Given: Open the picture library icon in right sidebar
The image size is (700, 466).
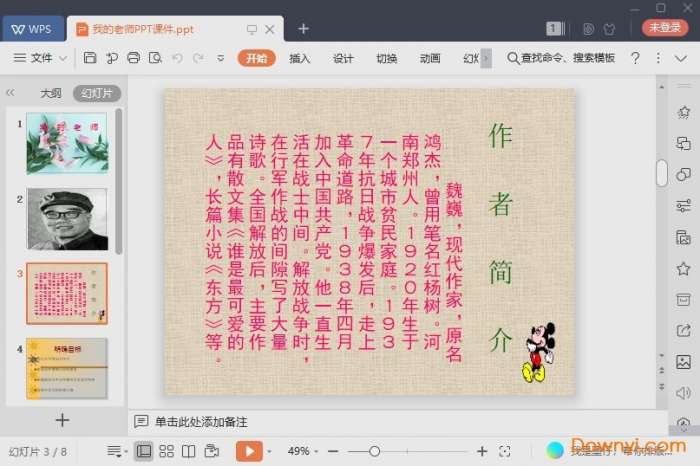Looking at the screenshot, I should coord(683,362).
